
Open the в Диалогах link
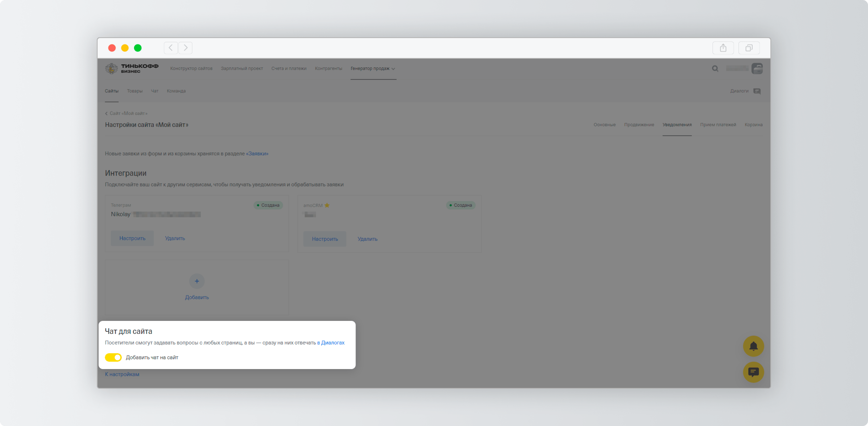point(331,343)
